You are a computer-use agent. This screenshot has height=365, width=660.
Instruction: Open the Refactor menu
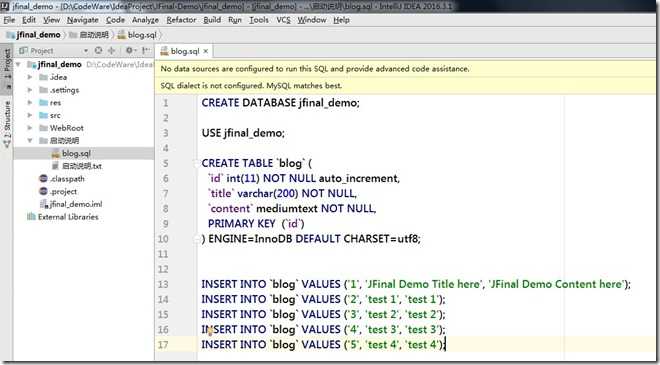pyautogui.click(x=181, y=20)
